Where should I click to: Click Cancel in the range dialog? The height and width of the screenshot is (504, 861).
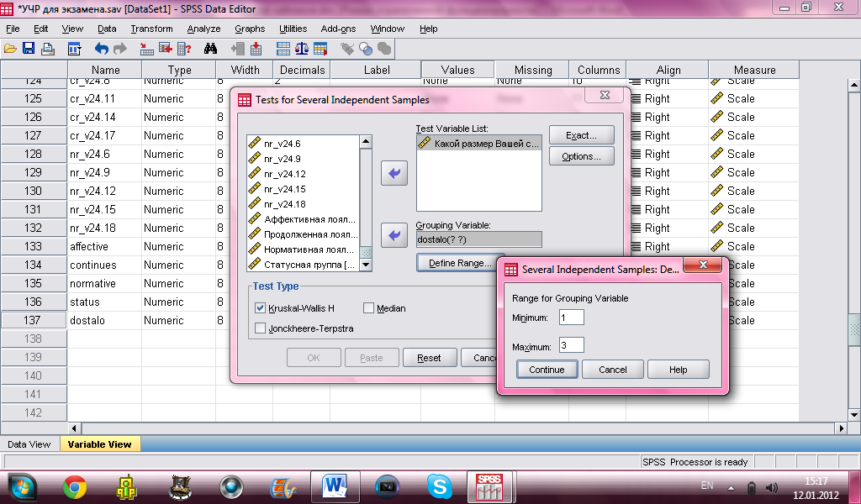(613, 370)
